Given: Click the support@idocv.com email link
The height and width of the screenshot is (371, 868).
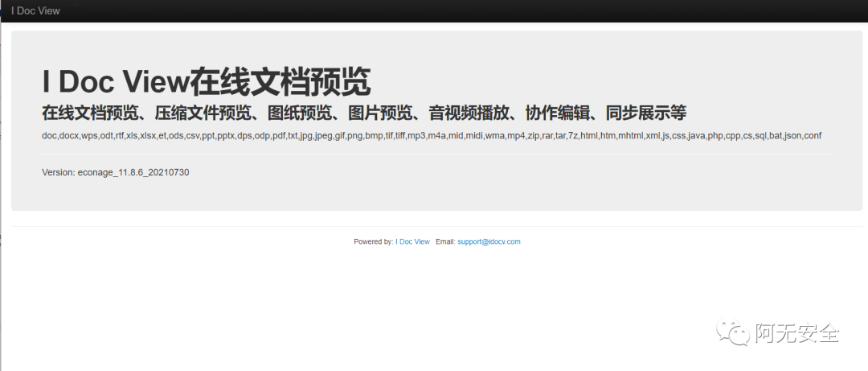Looking at the screenshot, I should (x=489, y=241).
